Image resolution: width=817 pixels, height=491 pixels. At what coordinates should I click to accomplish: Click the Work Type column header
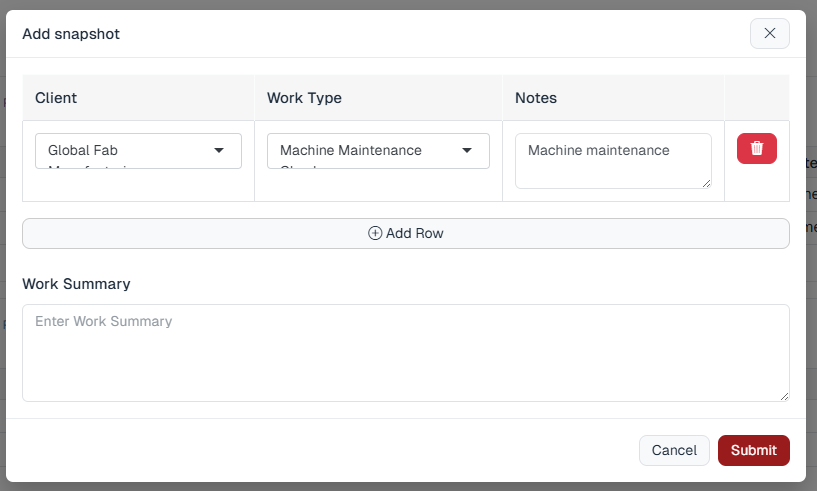coord(304,98)
